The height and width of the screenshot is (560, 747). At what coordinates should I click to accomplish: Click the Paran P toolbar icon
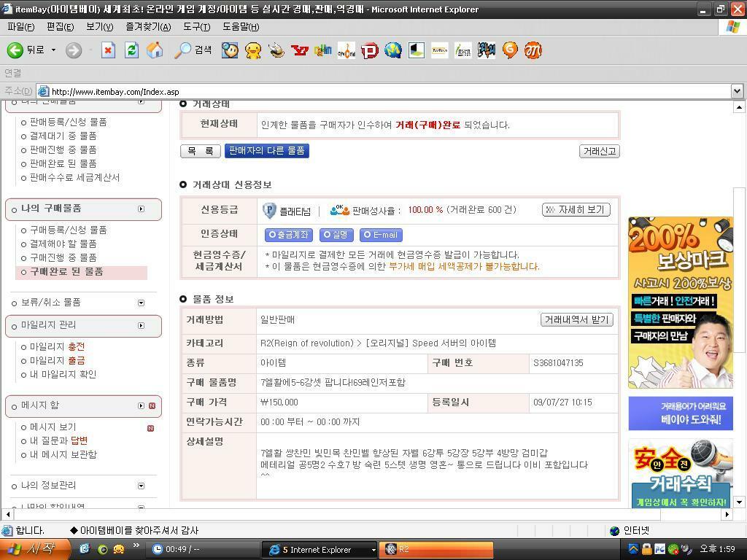click(370, 50)
